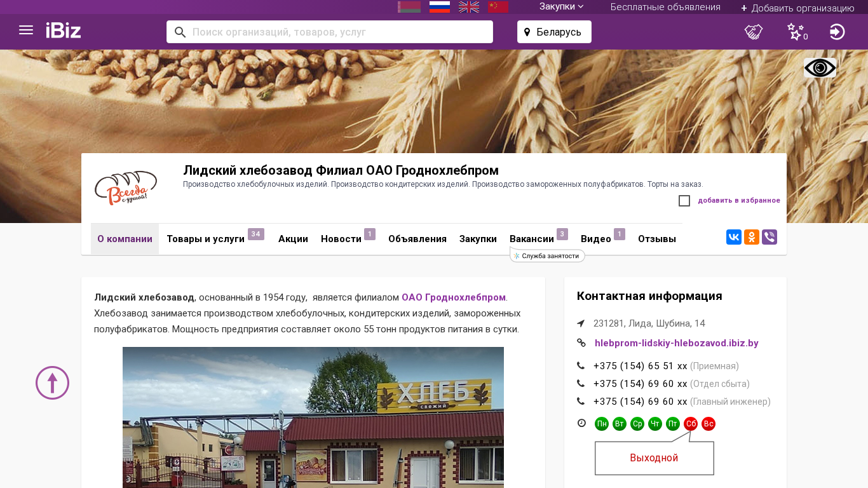This screenshot has width=868, height=488.
Task: Click the Saturday day-off circle
Action: coord(691,424)
